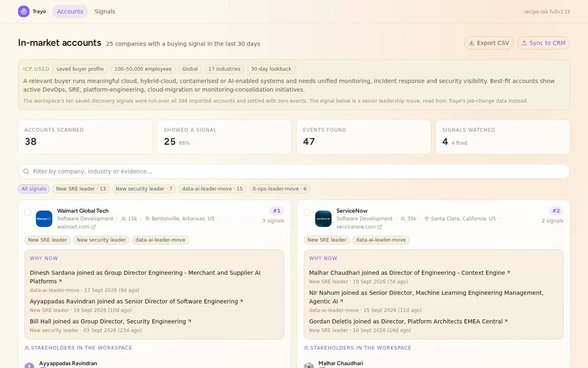588x368 pixels.
Task: Click the Trayo logo in the top bar
Action: [23, 11]
